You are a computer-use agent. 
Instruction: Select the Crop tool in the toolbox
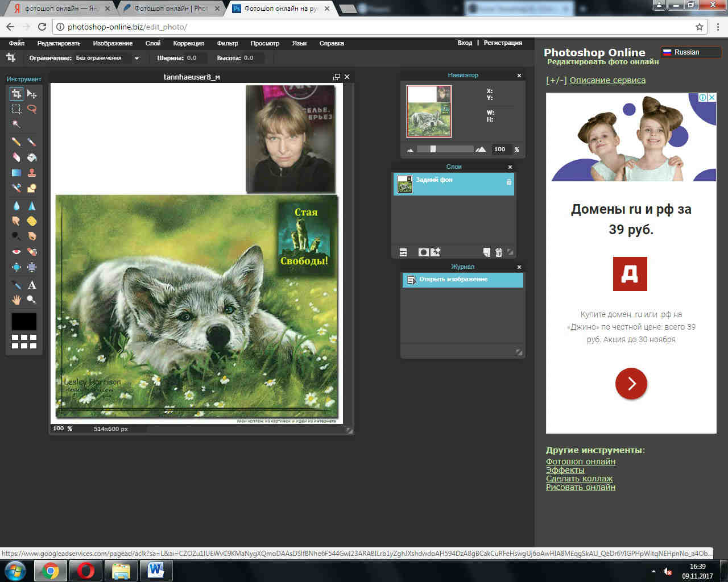point(16,94)
